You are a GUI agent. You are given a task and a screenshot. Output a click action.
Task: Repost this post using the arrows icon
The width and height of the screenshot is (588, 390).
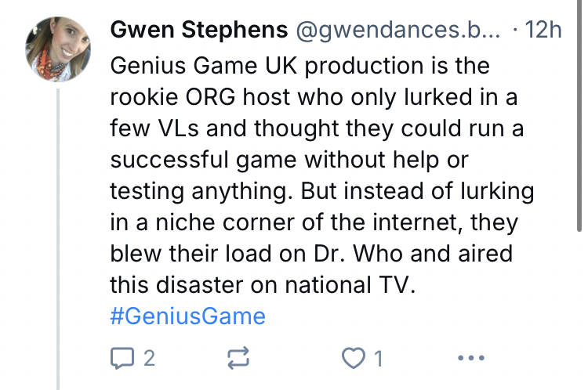(238, 358)
